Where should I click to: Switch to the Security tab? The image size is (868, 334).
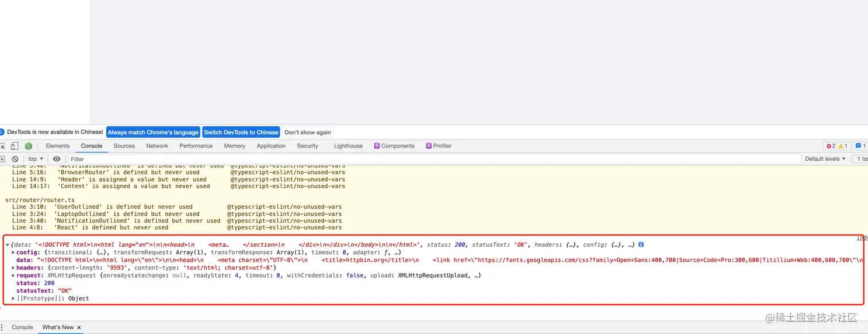(307, 146)
